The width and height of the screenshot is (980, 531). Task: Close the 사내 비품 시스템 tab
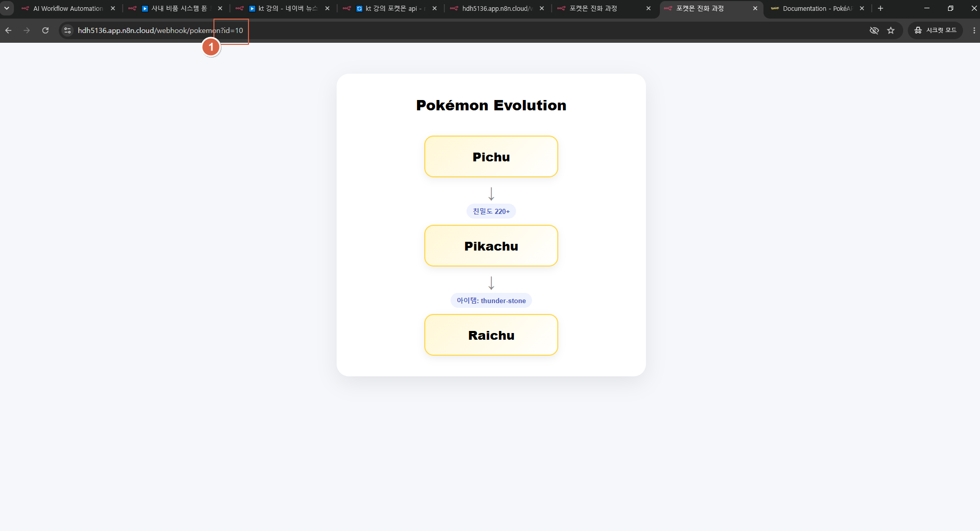220,8
